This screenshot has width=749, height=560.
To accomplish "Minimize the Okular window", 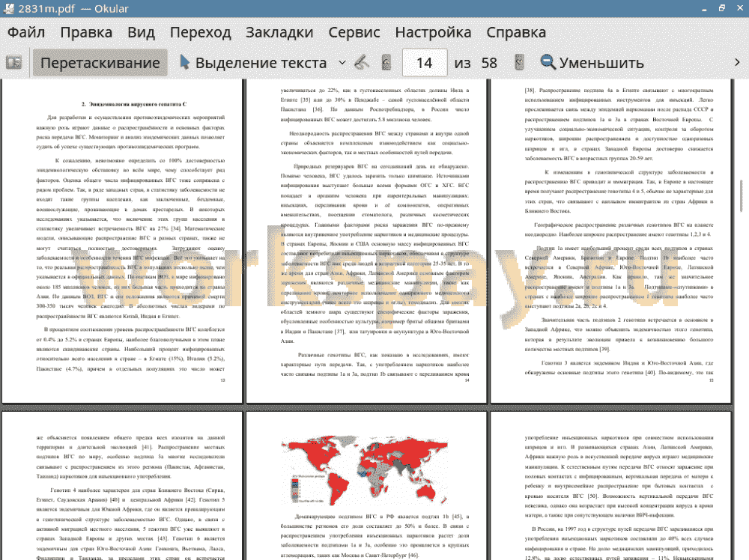I will click(705, 8).
